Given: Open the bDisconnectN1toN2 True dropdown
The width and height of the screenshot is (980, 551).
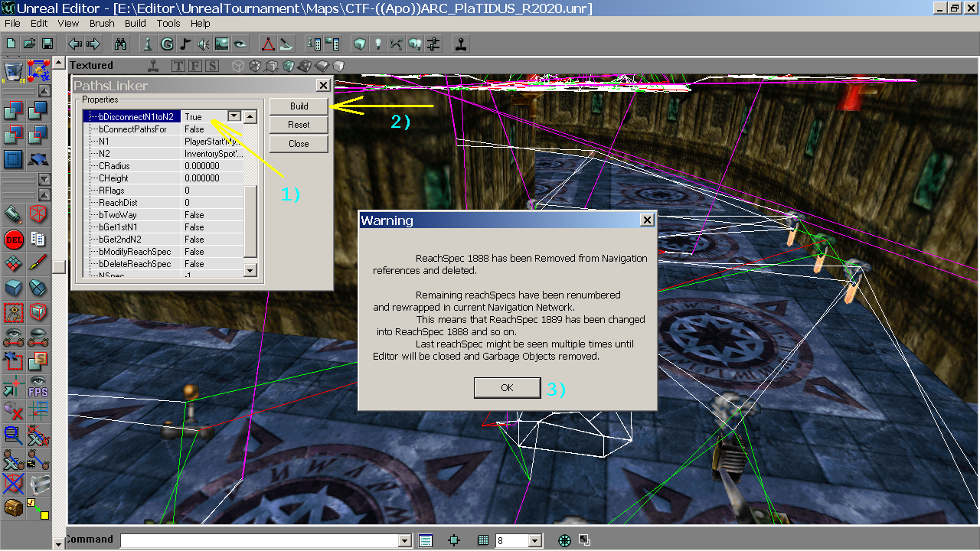Looking at the screenshot, I should pyautogui.click(x=234, y=116).
